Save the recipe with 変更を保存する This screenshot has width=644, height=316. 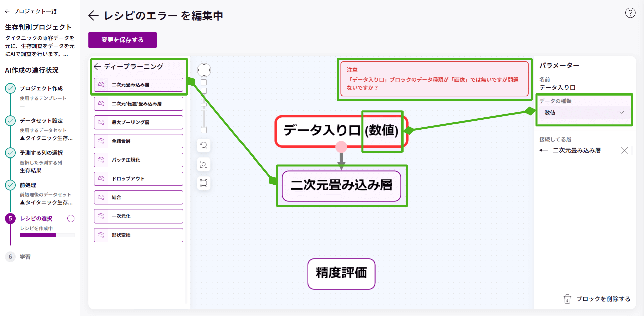click(x=122, y=40)
